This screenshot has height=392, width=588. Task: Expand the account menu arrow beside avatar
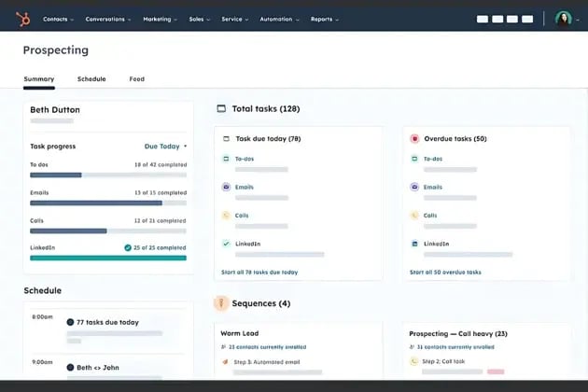tap(578, 20)
